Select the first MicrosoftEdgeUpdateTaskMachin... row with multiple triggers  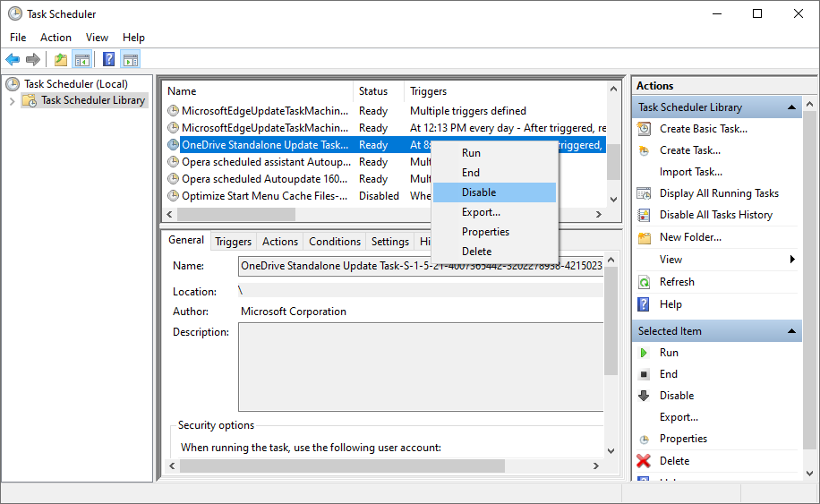(384, 111)
